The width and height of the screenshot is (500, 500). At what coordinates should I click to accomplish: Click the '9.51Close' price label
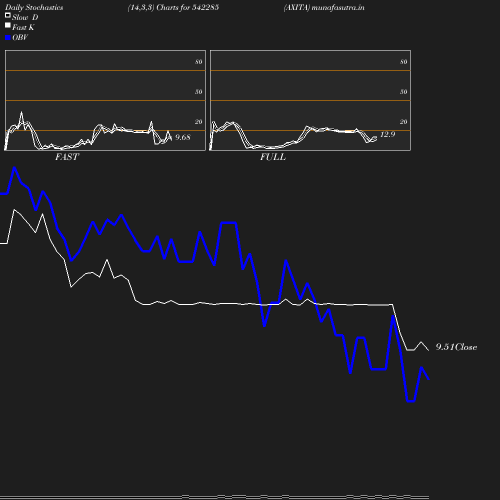point(456,347)
